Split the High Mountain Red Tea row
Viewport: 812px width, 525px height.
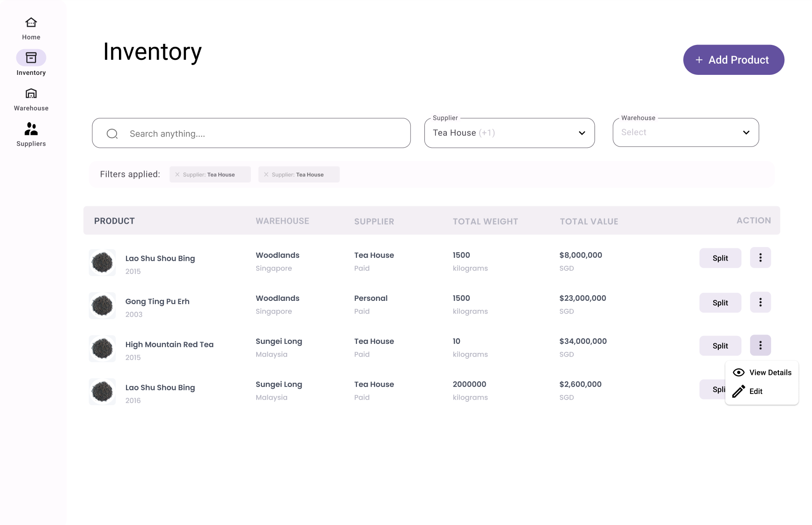[720, 346]
